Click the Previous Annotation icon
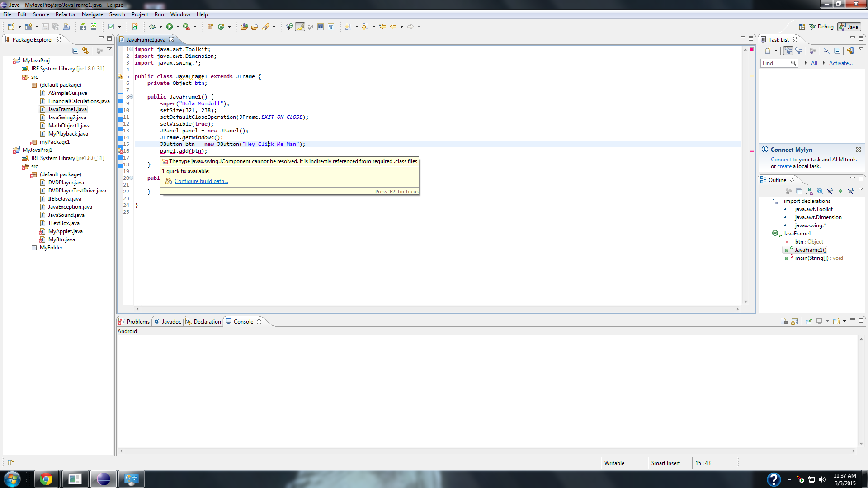 (x=365, y=27)
